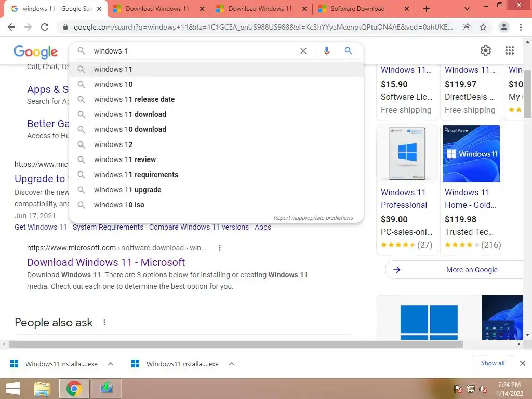Pick the windows 12 suggestion

tap(217, 144)
